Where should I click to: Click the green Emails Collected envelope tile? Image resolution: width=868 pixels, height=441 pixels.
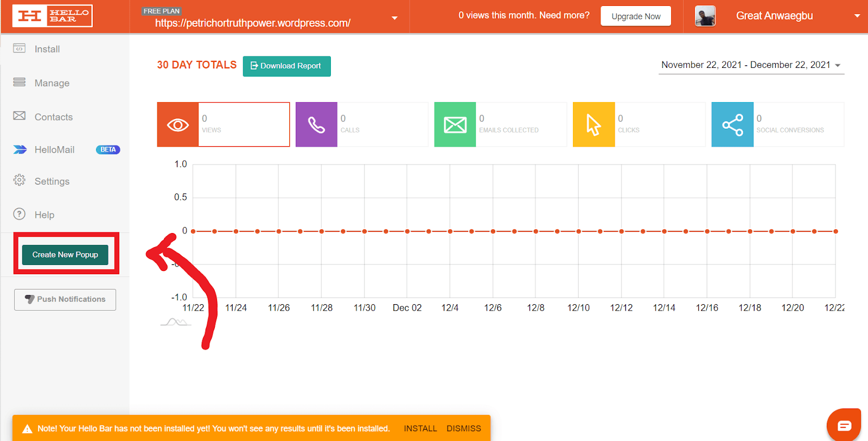[x=455, y=124]
